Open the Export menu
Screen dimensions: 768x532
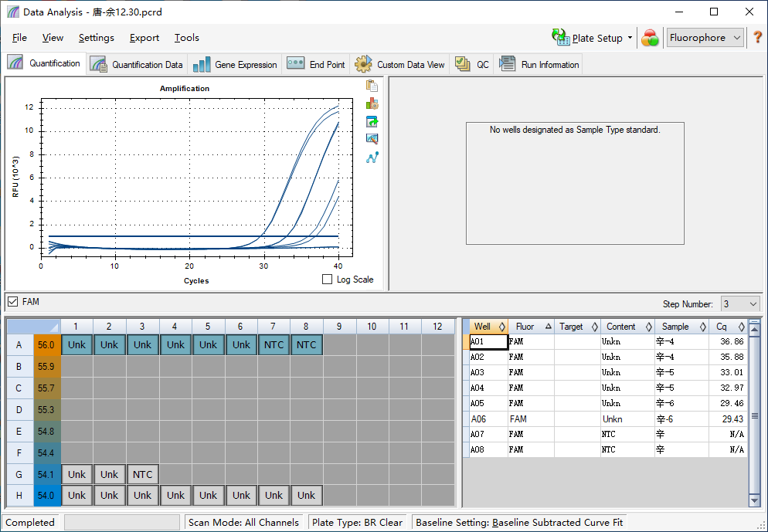(x=144, y=38)
